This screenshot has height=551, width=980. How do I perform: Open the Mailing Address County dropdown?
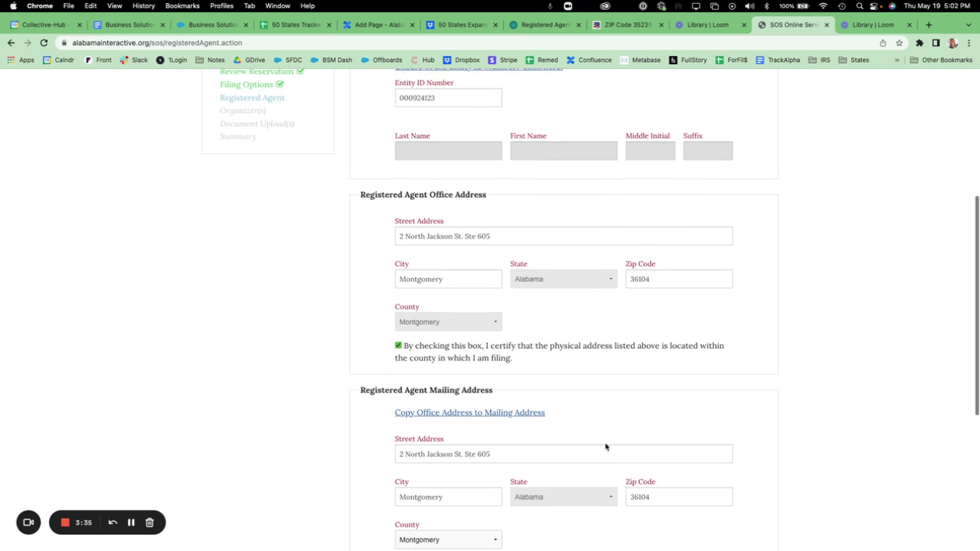(448, 540)
